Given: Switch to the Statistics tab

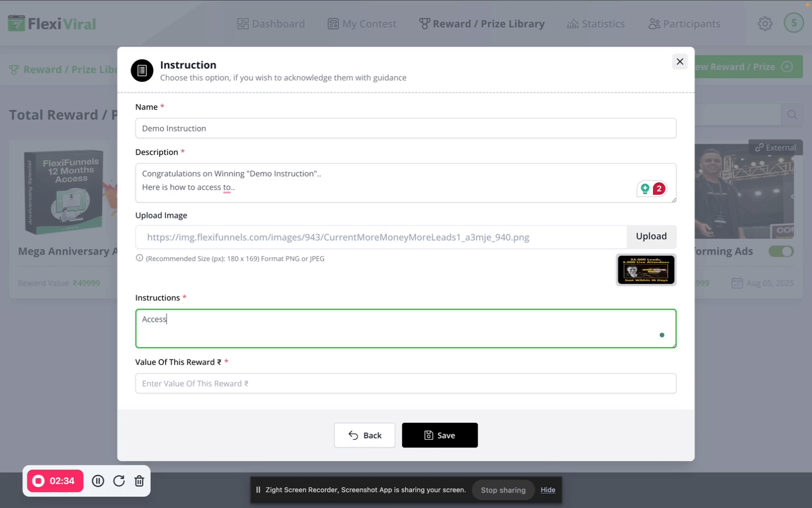Looking at the screenshot, I should (596, 24).
